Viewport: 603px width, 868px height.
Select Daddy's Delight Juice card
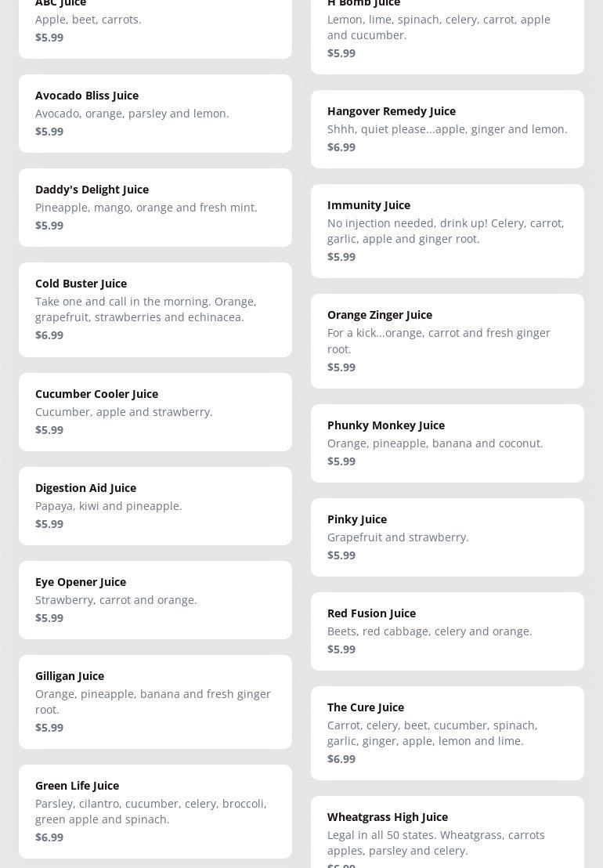point(155,208)
